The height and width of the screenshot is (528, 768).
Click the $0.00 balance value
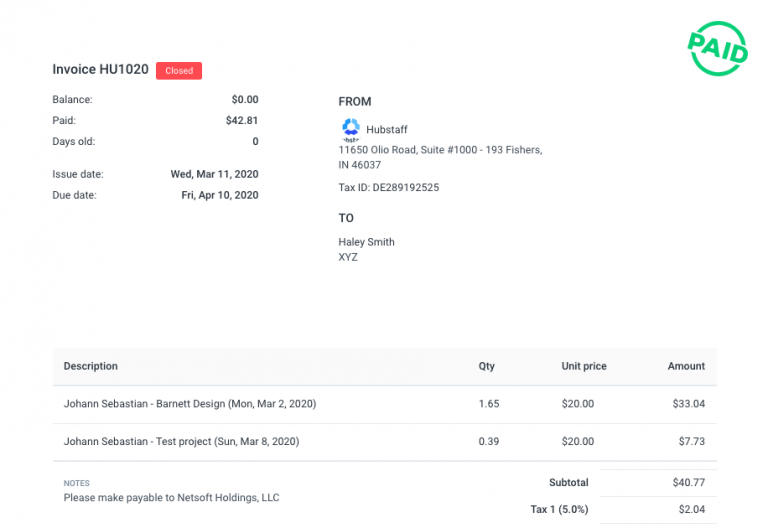[x=244, y=100]
